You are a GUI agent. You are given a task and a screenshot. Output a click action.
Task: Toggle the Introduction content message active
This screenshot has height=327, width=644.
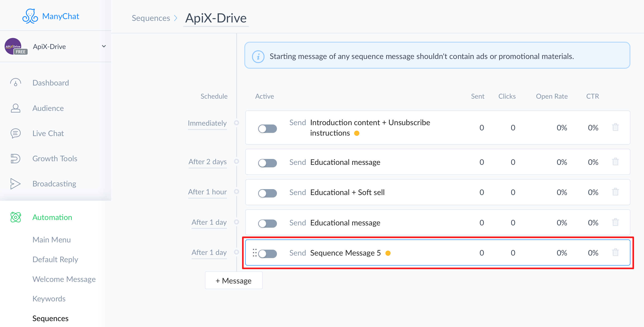(x=267, y=129)
